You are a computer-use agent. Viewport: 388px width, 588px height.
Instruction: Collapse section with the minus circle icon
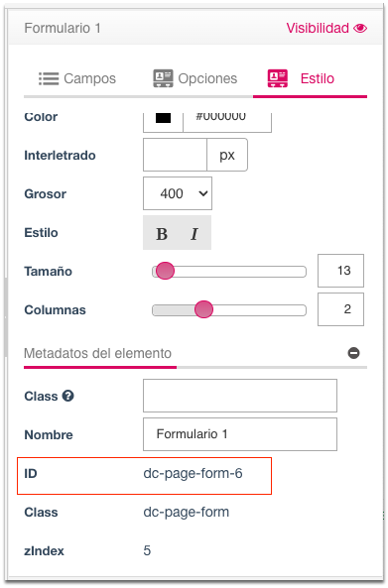353,353
